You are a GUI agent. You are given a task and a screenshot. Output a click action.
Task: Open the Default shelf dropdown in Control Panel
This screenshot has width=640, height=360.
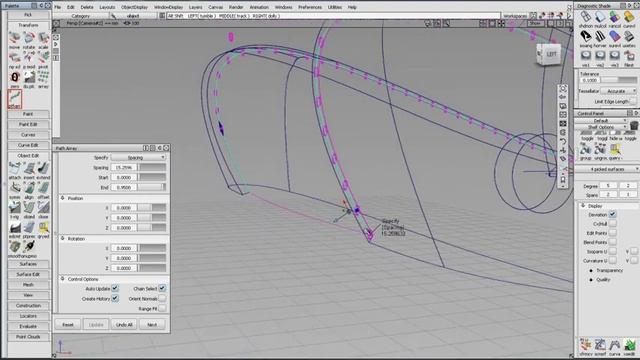tap(602, 120)
